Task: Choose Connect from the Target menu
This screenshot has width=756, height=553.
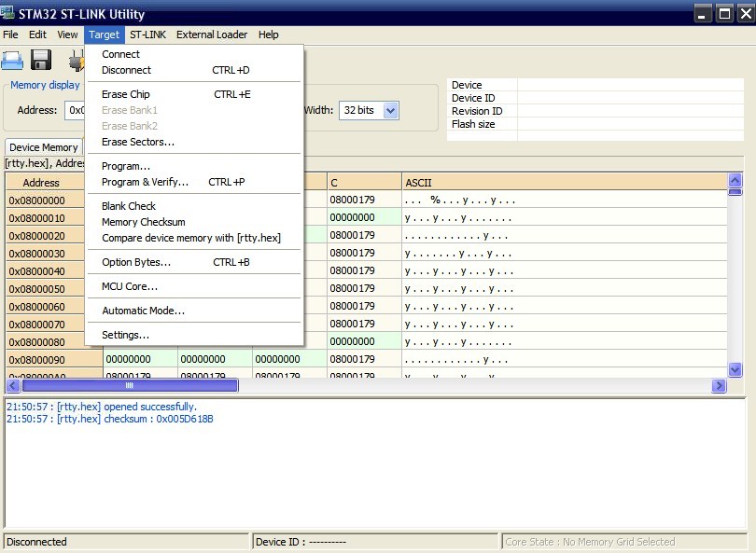Action: click(194, 54)
